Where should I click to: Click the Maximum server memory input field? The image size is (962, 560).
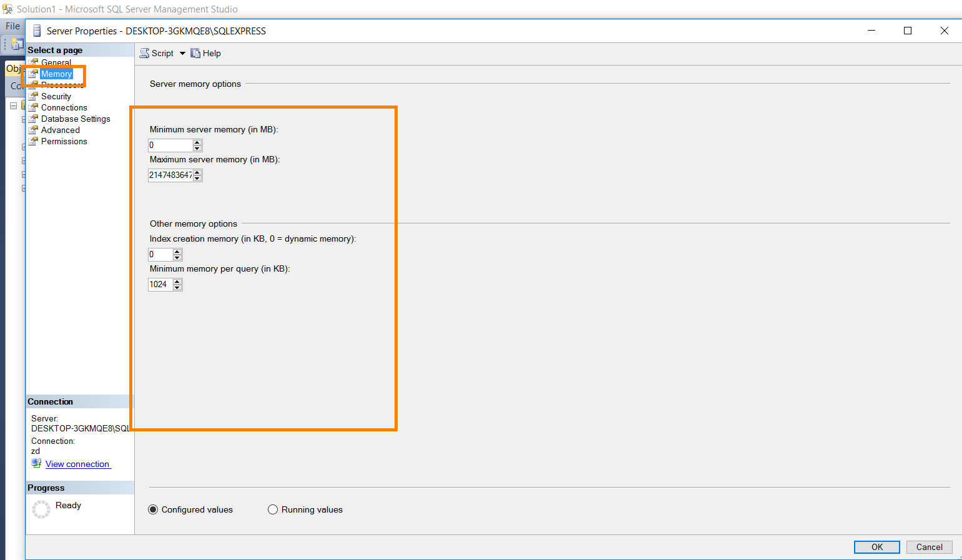170,175
